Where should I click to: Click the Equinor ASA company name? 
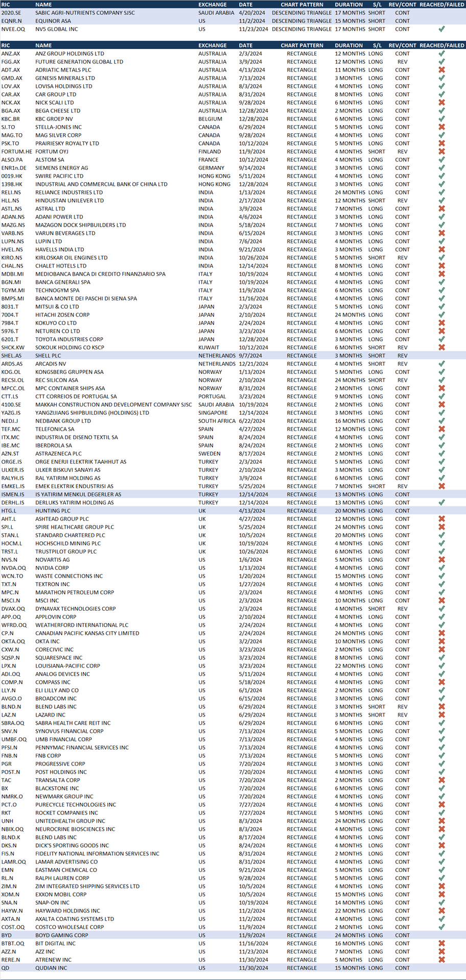point(53,21)
